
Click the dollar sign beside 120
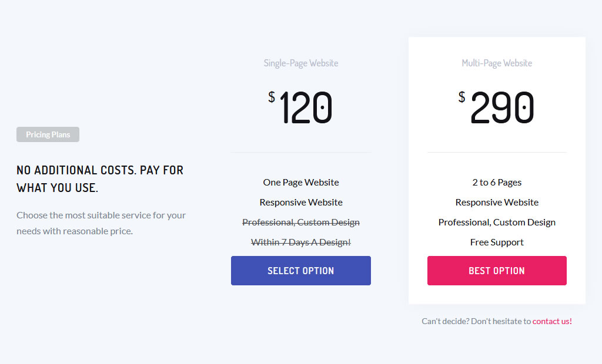(x=272, y=97)
